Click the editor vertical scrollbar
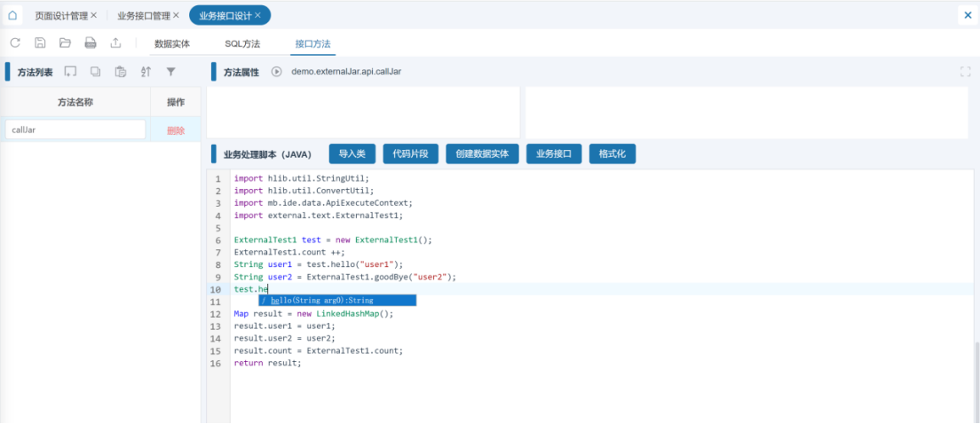This screenshot has width=980, height=424. (x=976, y=381)
